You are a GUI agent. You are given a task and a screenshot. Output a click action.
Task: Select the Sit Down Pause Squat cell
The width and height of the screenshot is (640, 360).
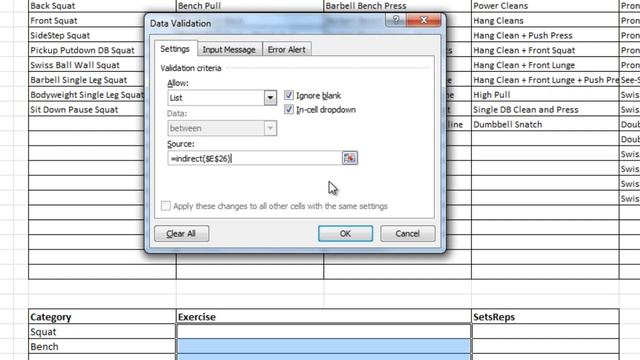tap(87, 109)
